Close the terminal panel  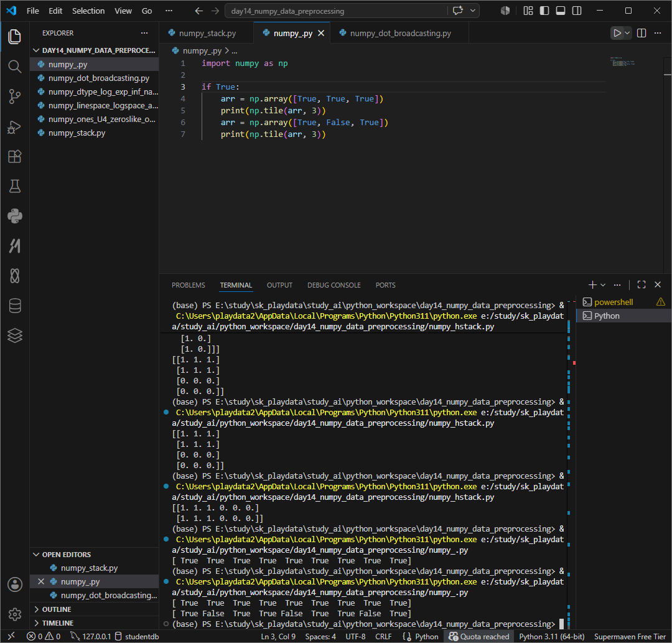(x=658, y=284)
